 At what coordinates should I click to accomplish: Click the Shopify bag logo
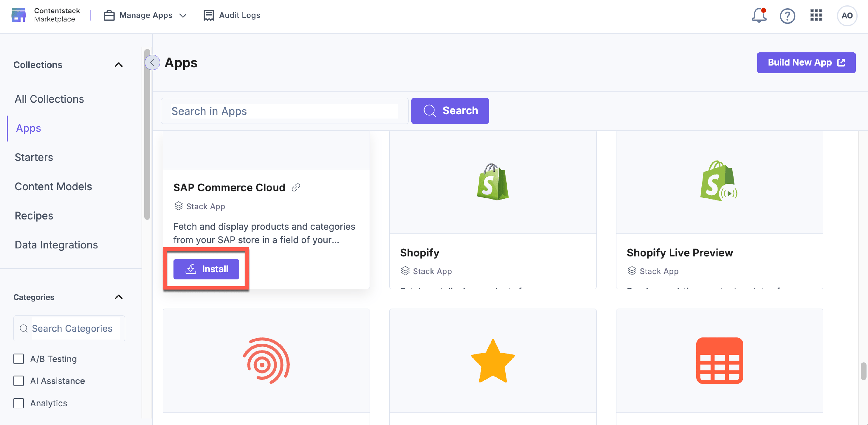click(x=493, y=182)
